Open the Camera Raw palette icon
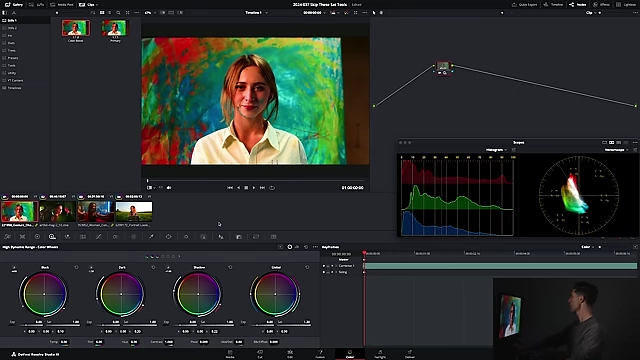640x360 pixels. [7, 237]
